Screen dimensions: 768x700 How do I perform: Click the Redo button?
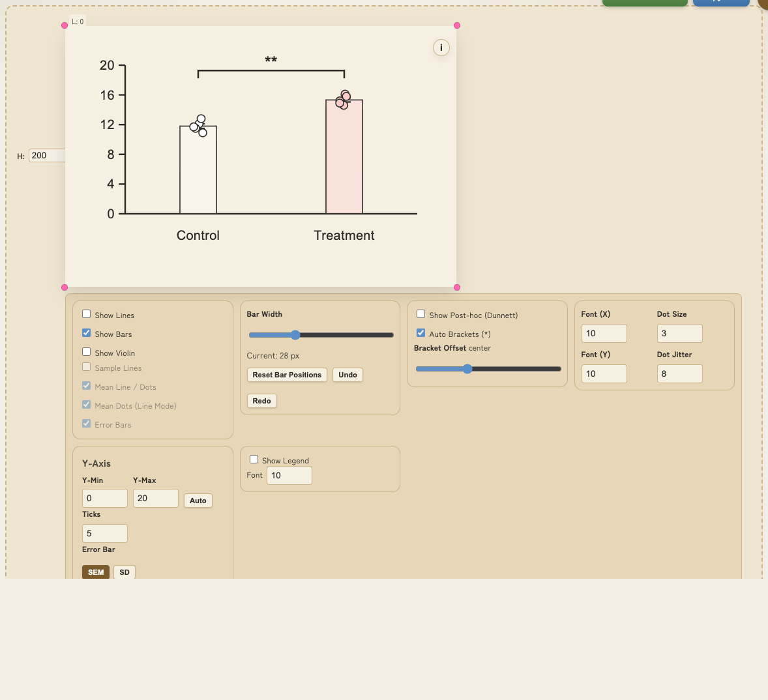261,401
